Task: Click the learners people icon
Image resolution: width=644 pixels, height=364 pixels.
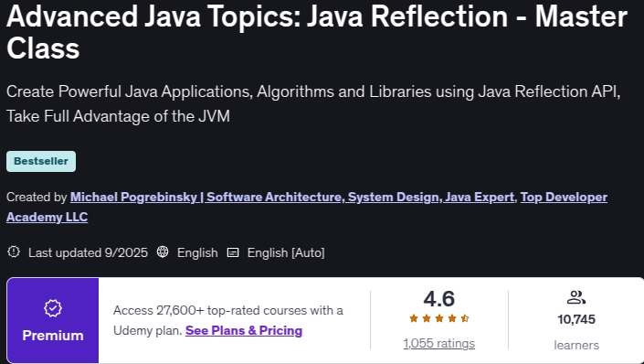Action: [575, 297]
